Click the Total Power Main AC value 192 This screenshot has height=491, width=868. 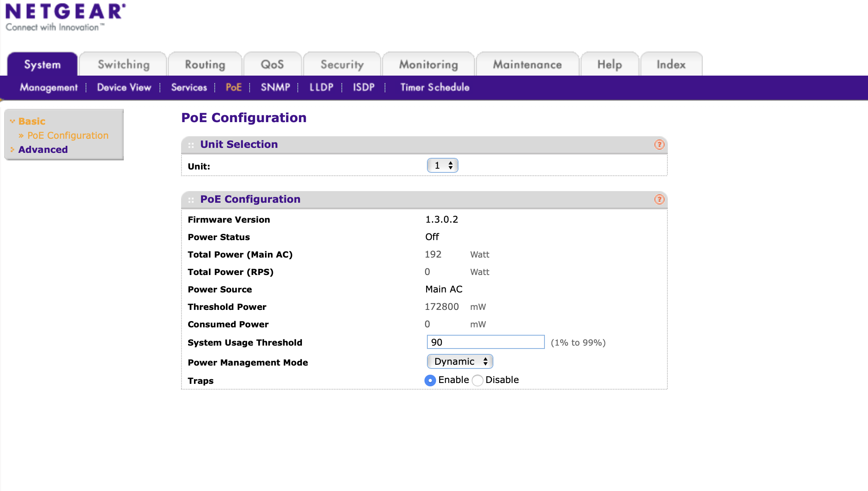pos(433,254)
